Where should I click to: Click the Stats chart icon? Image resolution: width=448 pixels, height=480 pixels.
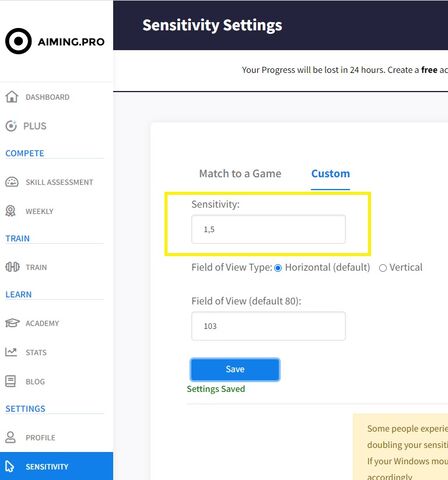click(x=11, y=352)
